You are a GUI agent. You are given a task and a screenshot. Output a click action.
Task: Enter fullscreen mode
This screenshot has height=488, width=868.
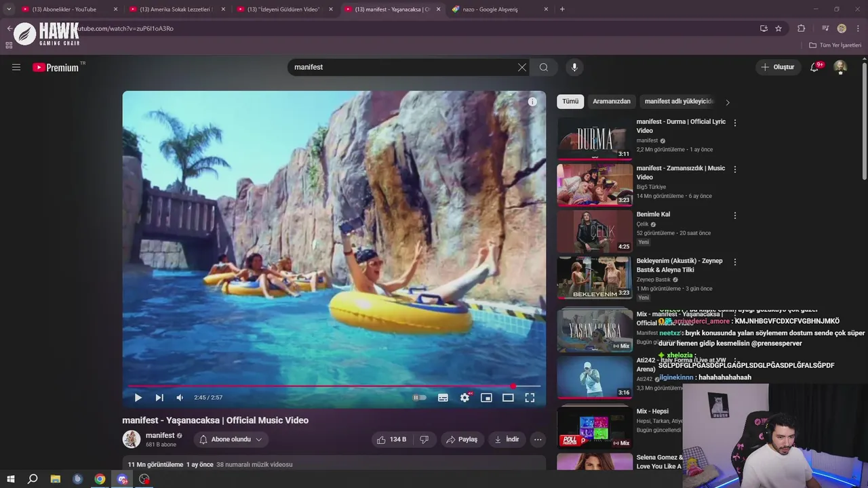530,398
